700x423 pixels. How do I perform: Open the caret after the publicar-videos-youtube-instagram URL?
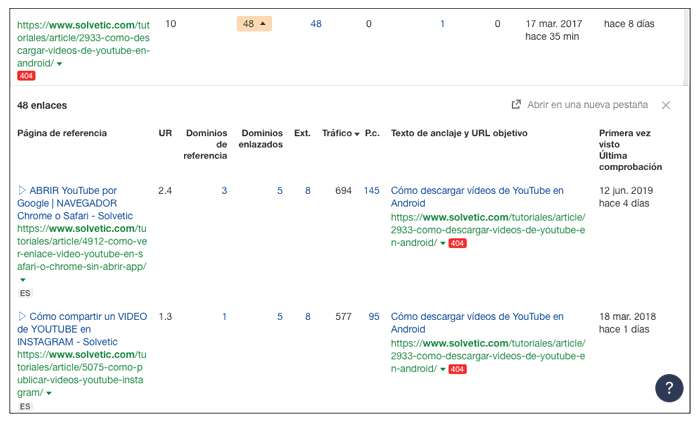coord(46,394)
